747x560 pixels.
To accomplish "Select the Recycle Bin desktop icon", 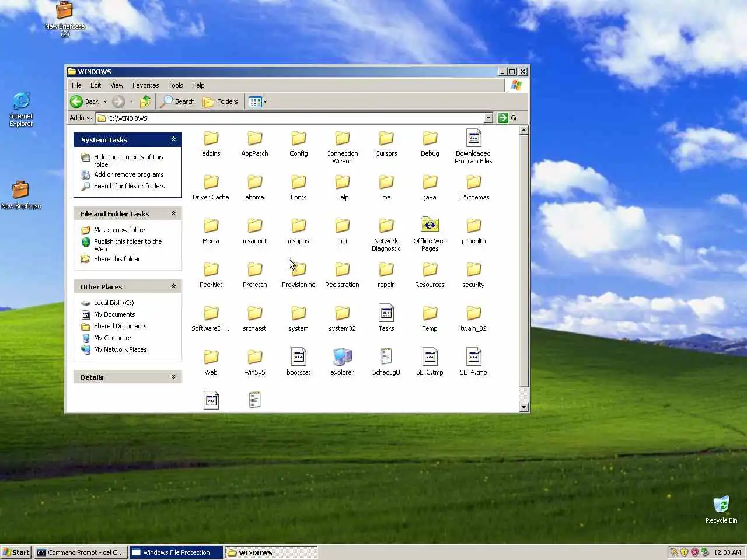I will pyautogui.click(x=721, y=509).
